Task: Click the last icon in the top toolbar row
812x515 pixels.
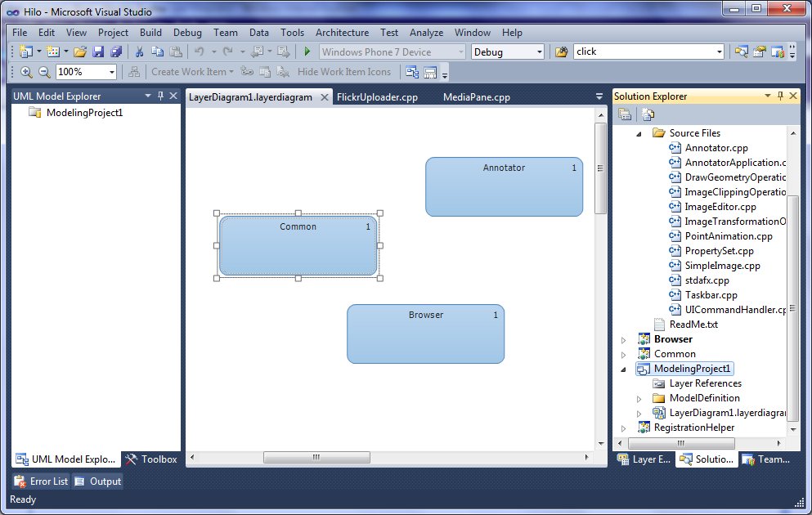Action: pyautogui.click(x=778, y=51)
